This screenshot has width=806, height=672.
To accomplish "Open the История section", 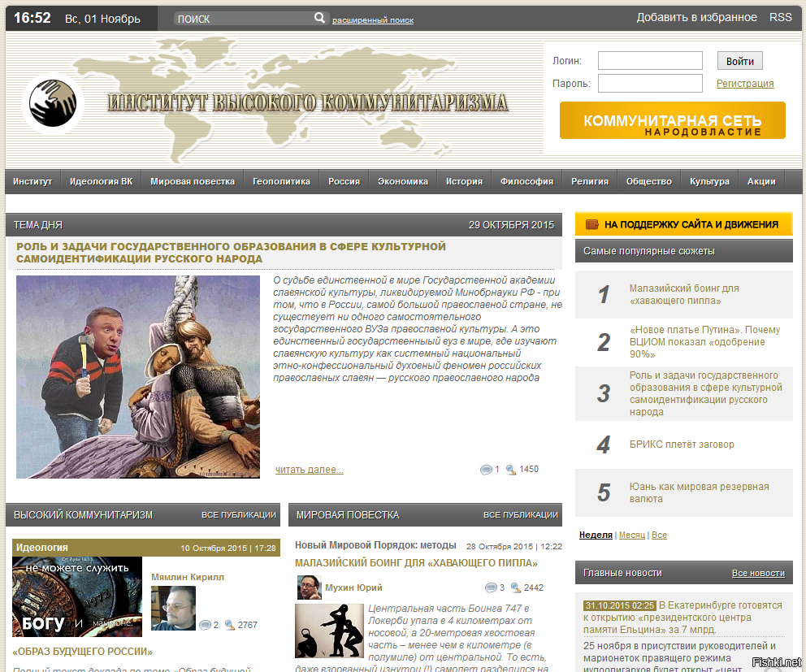I will coord(464,181).
